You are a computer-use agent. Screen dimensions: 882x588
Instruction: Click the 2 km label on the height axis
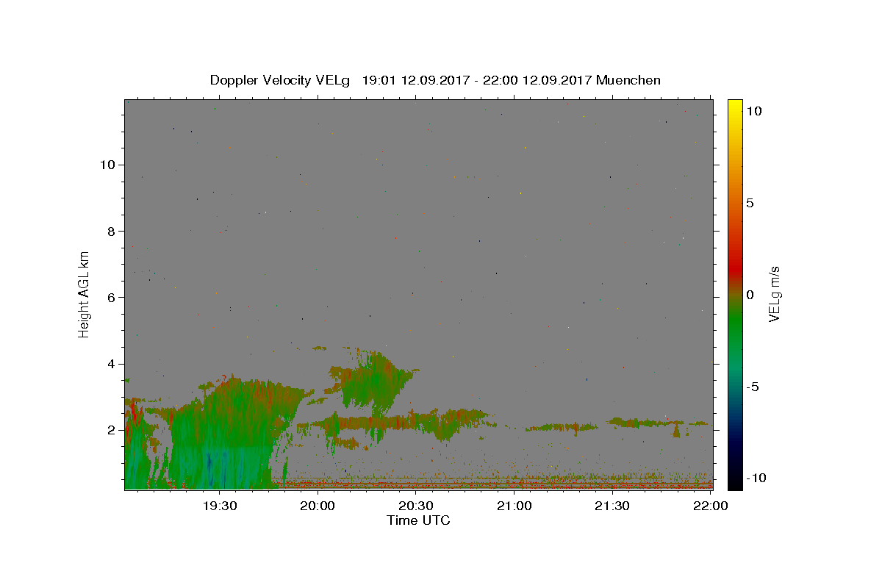112,431
